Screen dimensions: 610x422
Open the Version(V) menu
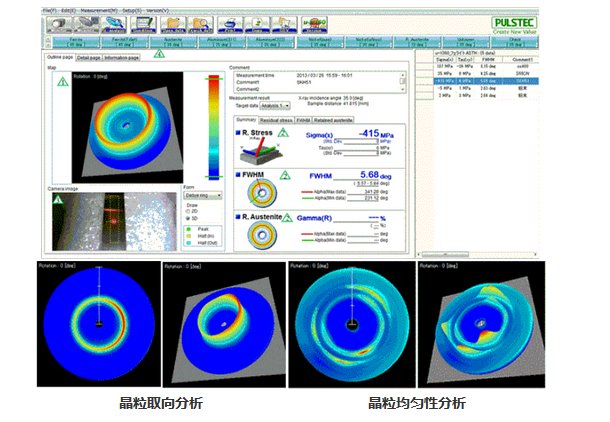point(158,11)
